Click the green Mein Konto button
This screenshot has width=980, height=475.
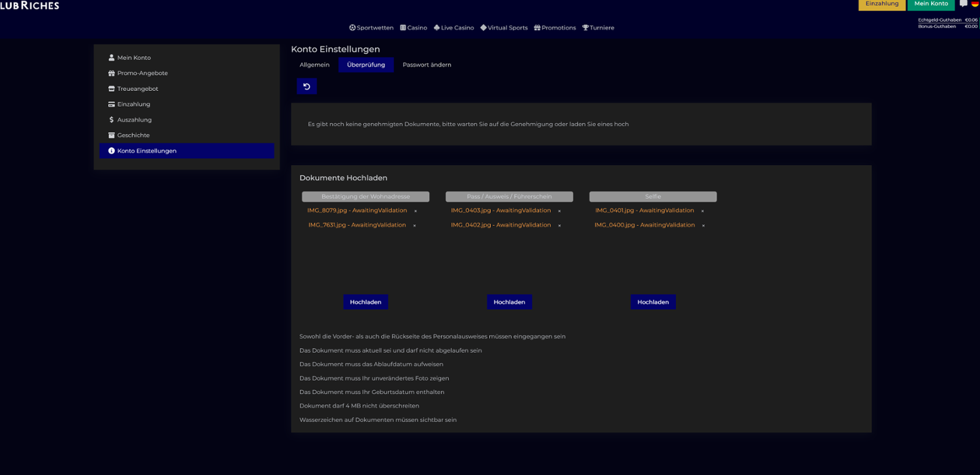pos(930,5)
